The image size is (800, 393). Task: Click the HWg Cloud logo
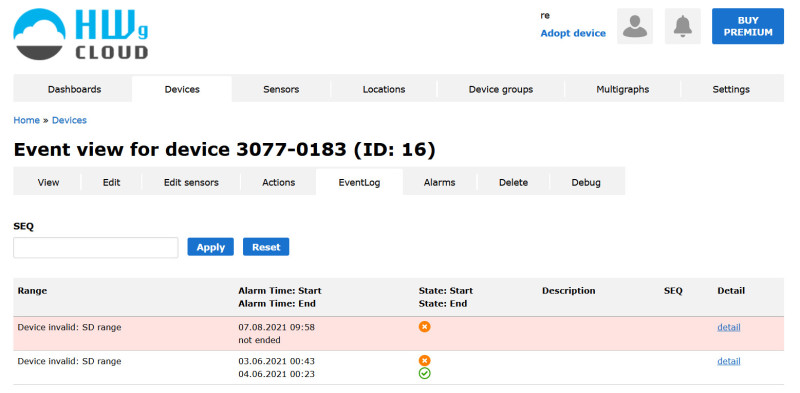(81, 34)
